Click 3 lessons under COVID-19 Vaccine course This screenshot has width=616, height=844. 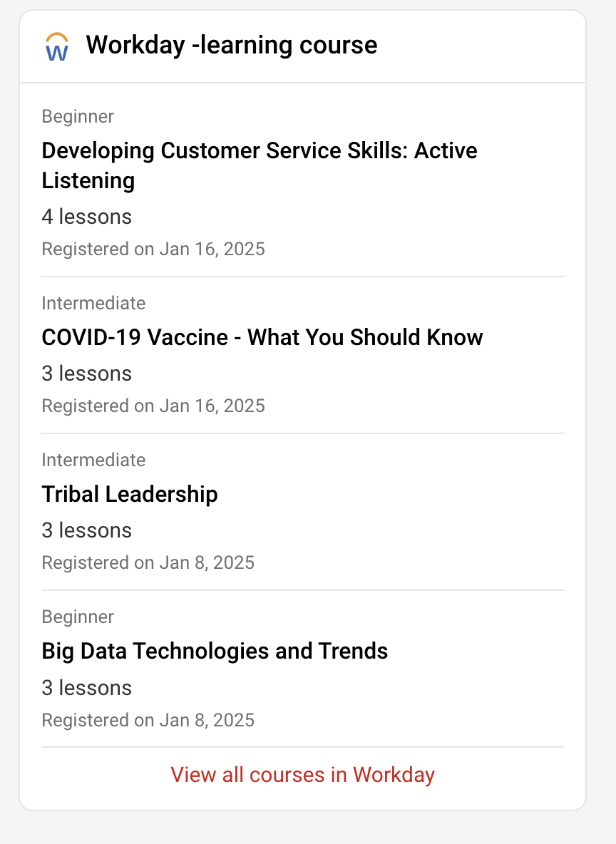pos(87,374)
